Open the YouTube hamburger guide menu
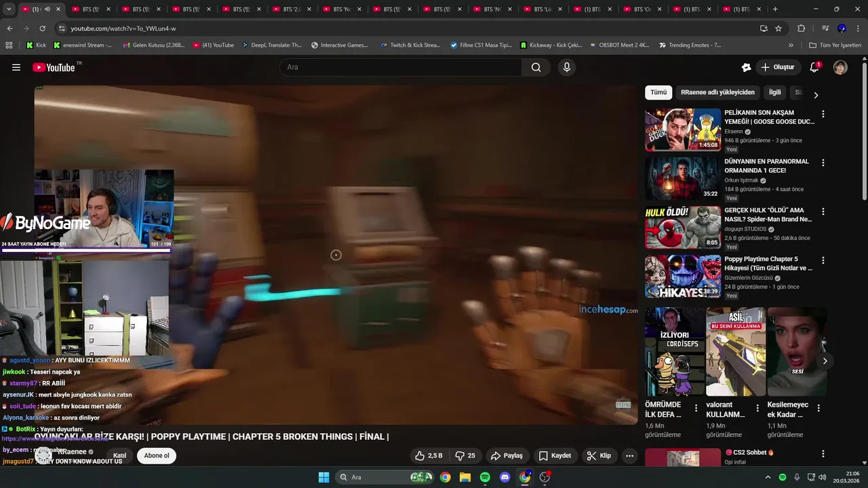868x488 pixels. (16, 67)
